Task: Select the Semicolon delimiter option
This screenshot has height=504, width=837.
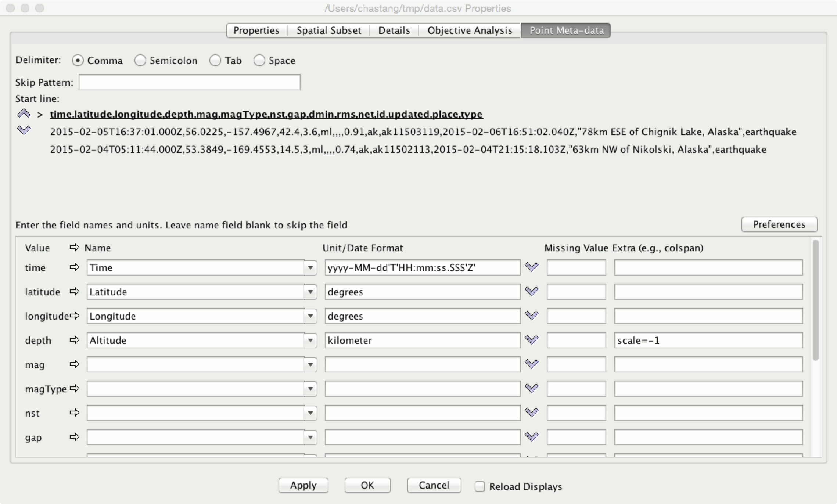Action: (x=140, y=61)
